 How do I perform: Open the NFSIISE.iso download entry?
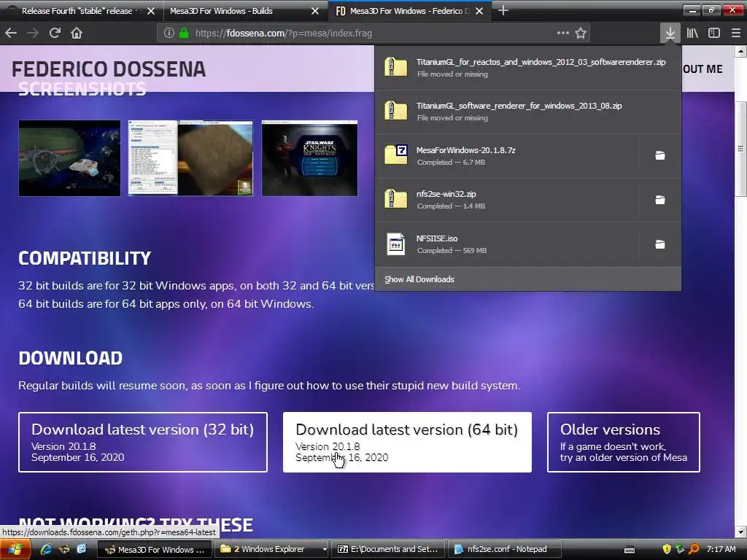coord(506,244)
